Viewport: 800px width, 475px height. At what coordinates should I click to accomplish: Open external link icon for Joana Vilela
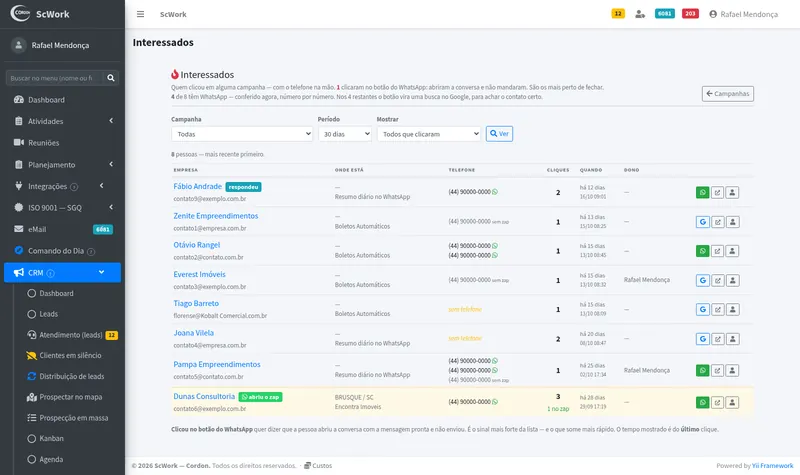tap(717, 339)
